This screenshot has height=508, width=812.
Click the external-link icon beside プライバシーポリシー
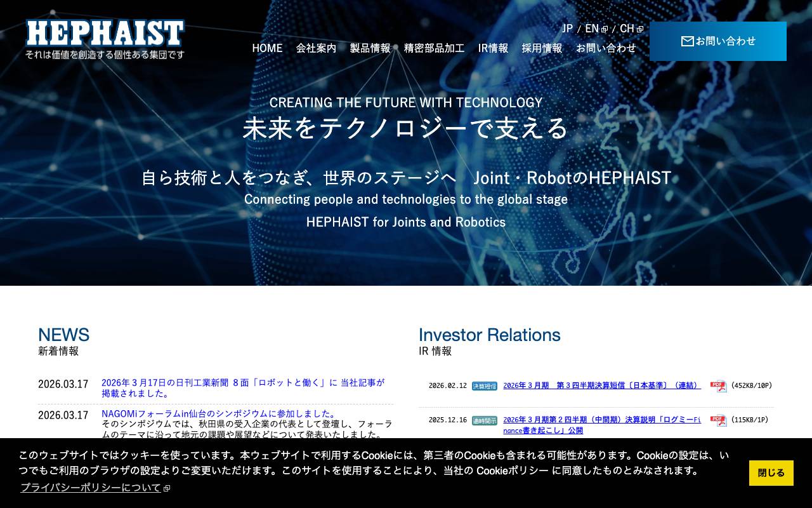pos(166,488)
